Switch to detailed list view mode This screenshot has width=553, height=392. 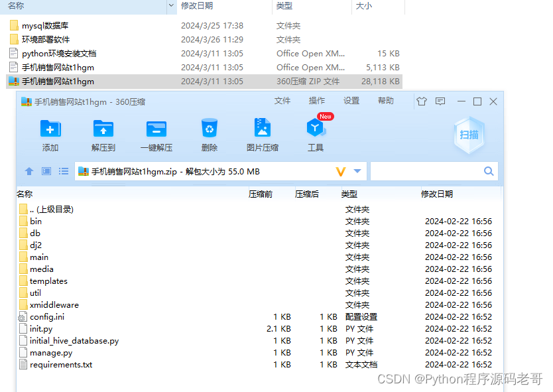62,170
